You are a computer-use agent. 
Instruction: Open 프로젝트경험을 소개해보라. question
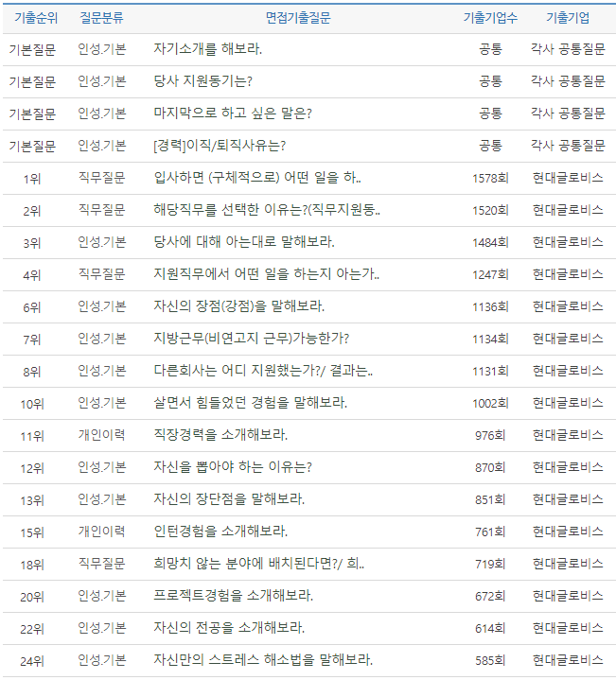point(234,596)
